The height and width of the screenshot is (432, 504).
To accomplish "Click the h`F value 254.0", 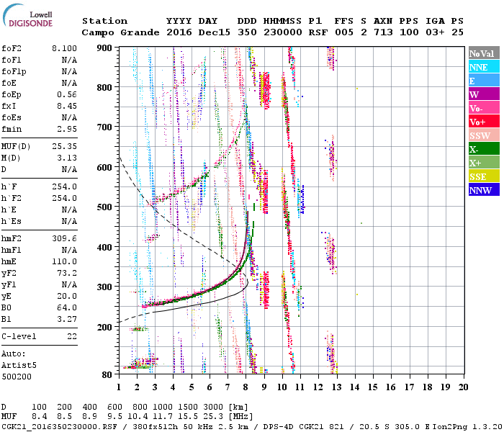I will pyautogui.click(x=64, y=186).
